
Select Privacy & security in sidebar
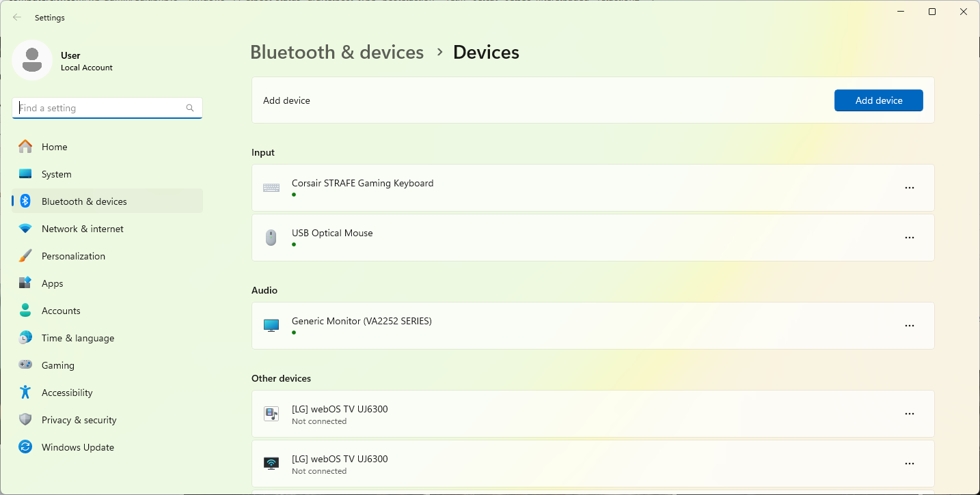pyautogui.click(x=107, y=420)
